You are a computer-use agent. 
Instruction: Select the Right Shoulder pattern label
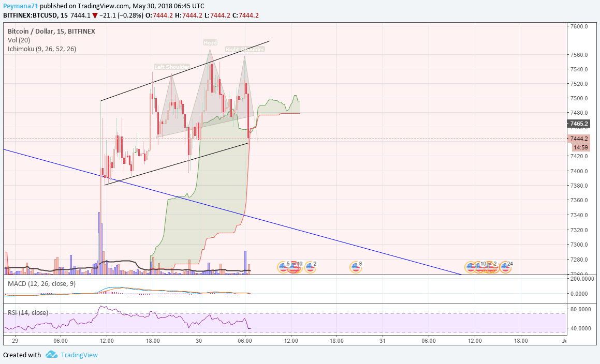(x=244, y=49)
